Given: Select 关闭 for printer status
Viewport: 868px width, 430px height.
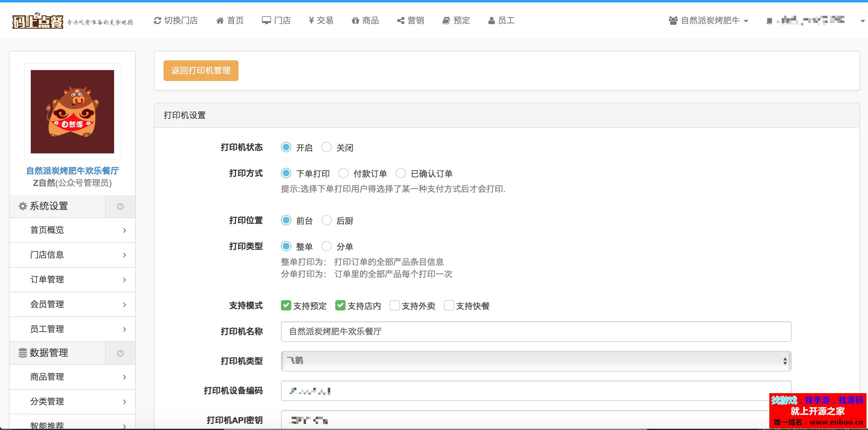Looking at the screenshot, I should point(327,147).
